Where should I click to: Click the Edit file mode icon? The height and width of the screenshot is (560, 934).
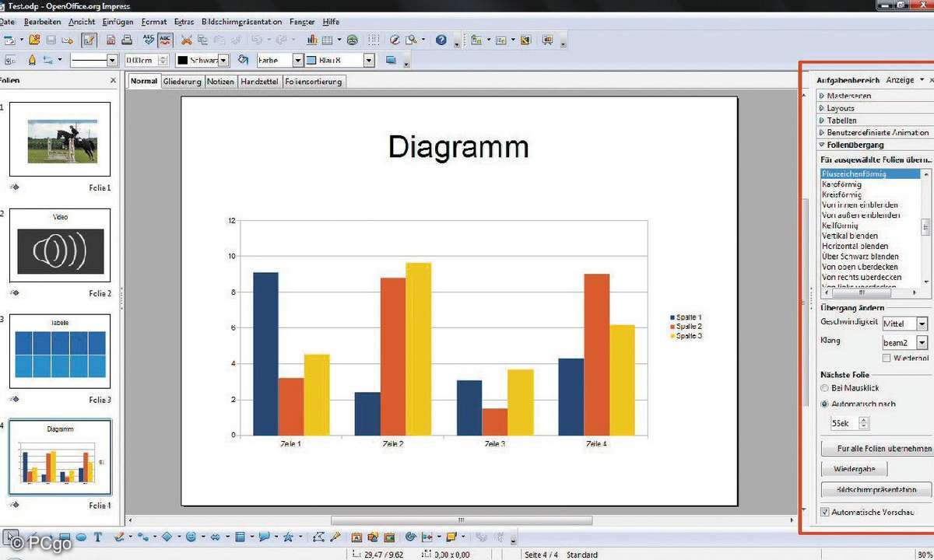click(x=89, y=40)
